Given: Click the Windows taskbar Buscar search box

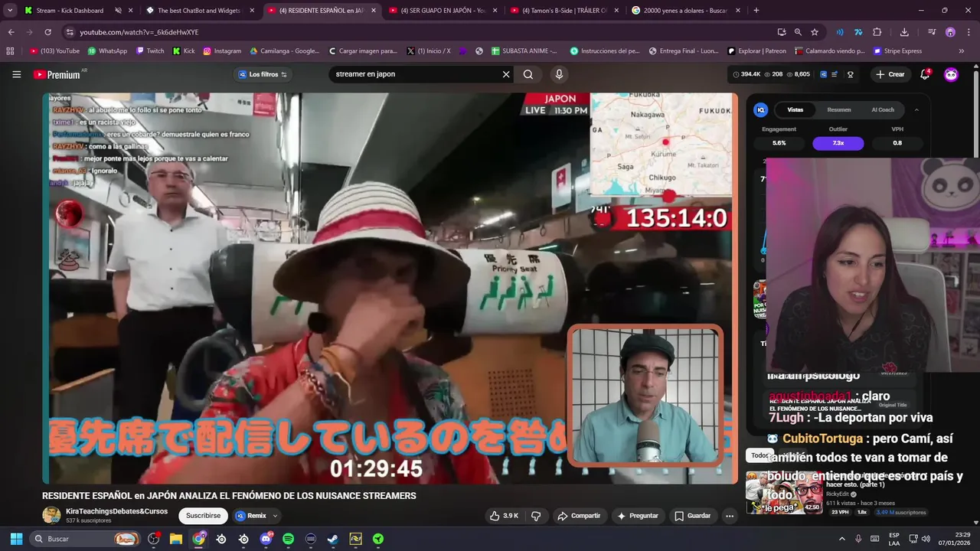Looking at the screenshot, I should (87, 539).
